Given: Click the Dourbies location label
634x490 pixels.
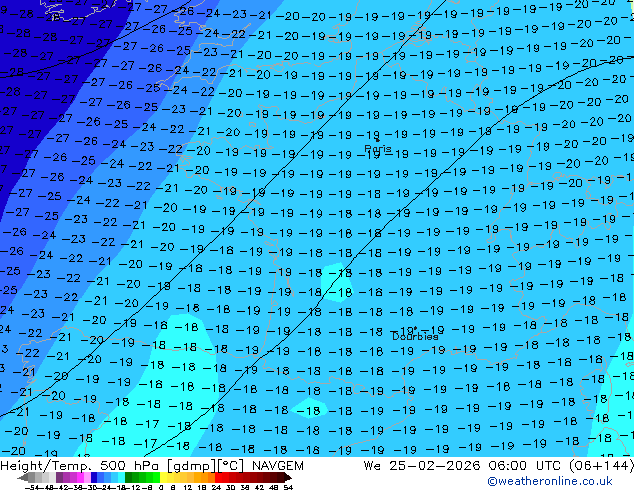Looking at the screenshot, I should [x=415, y=336].
